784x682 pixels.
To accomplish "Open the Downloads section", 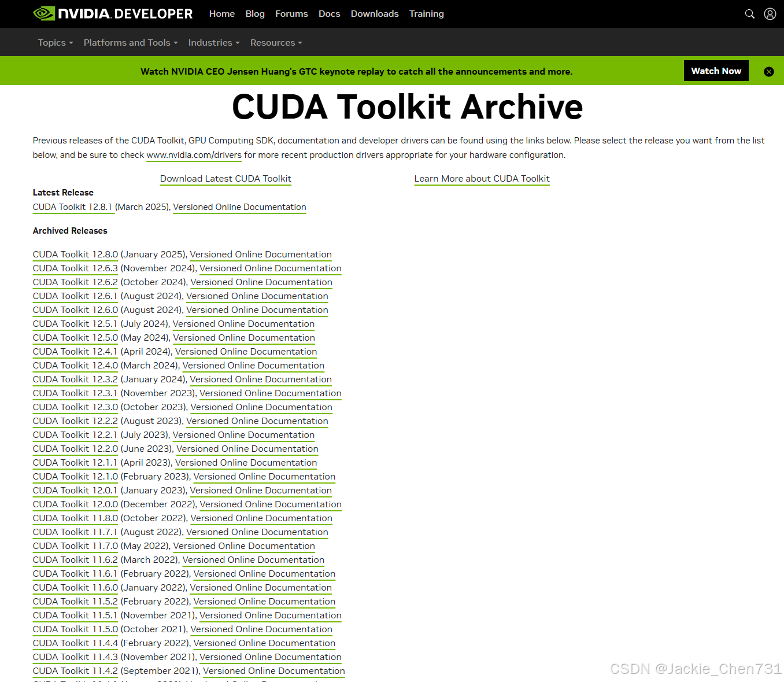I will point(374,13).
